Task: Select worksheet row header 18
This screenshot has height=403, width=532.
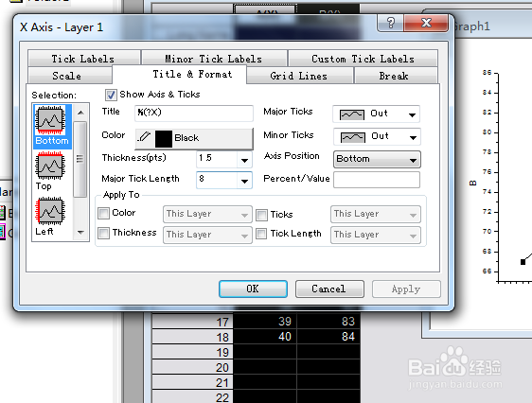Action: click(193, 337)
